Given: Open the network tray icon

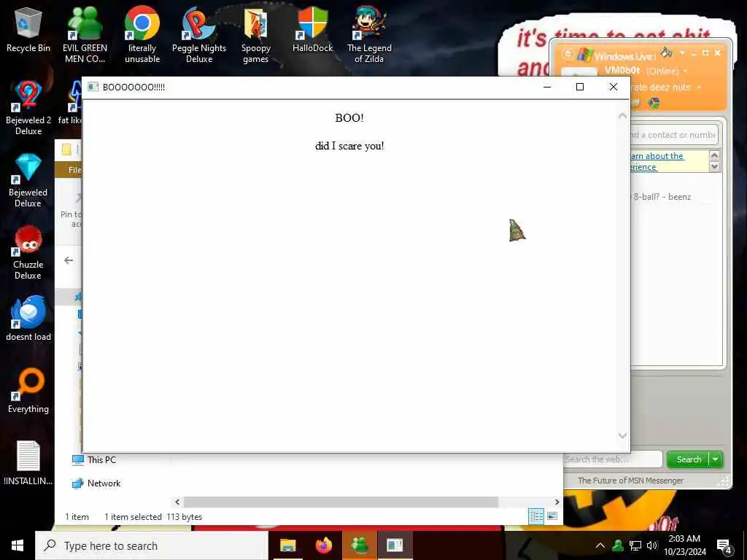Looking at the screenshot, I should (635, 545).
